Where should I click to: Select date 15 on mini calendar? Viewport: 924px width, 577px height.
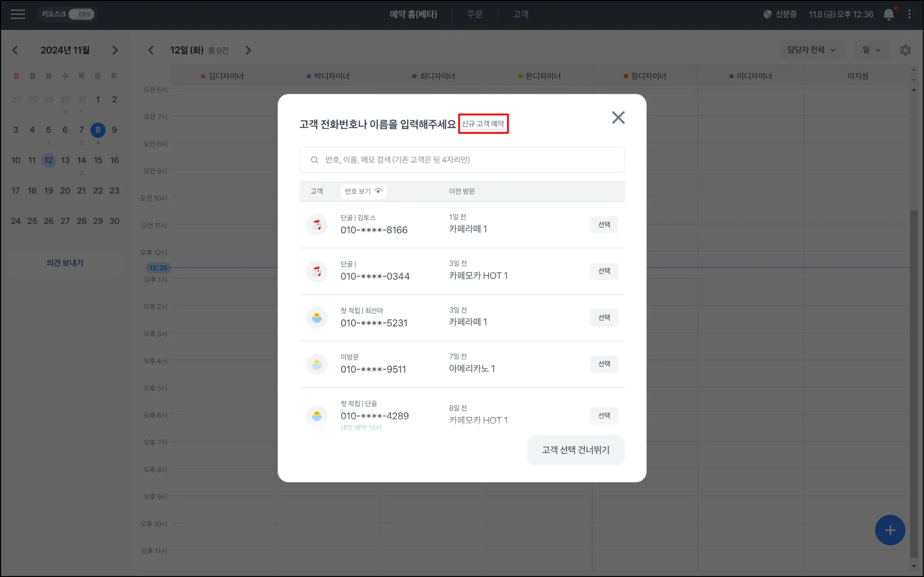coord(98,160)
